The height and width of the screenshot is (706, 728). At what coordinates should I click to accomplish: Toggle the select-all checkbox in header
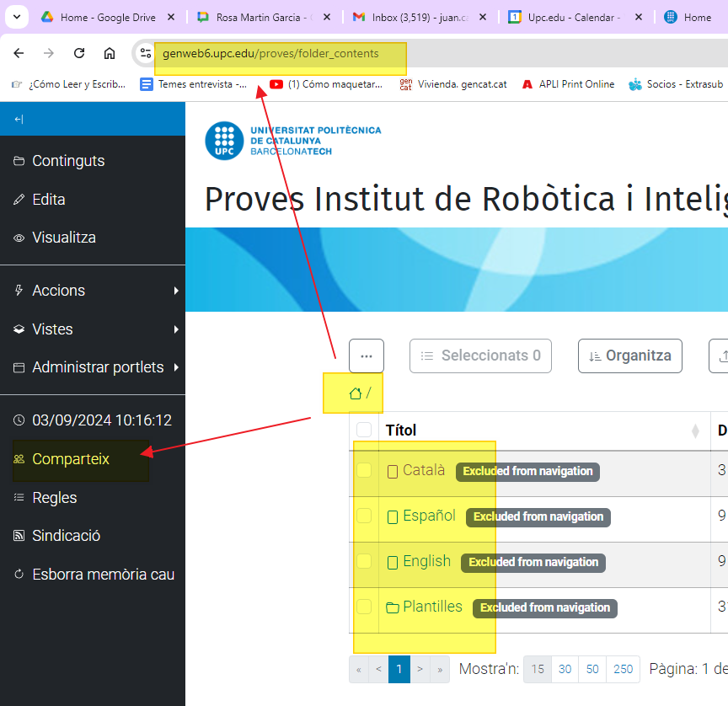pyautogui.click(x=364, y=430)
